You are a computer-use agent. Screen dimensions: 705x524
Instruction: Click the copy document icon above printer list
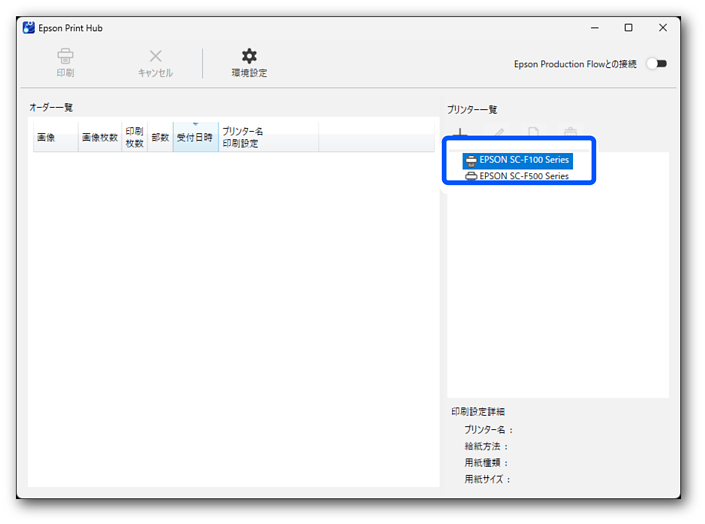[x=534, y=133]
